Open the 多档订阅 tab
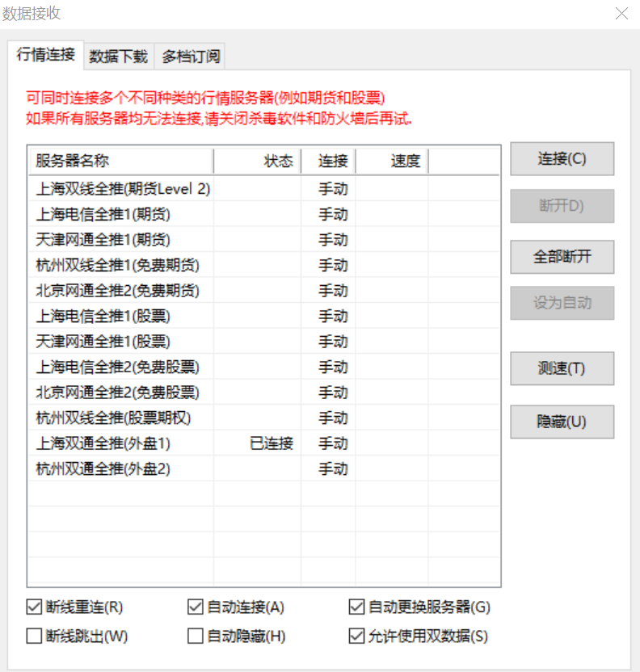 191,57
